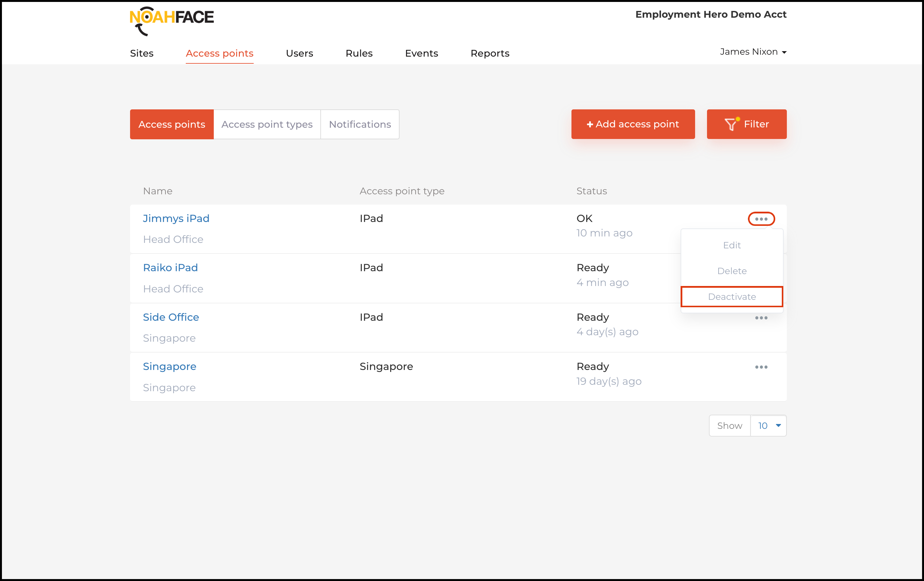Viewport: 924px width, 581px height.
Task: Go to the Sites page
Action: coord(142,53)
